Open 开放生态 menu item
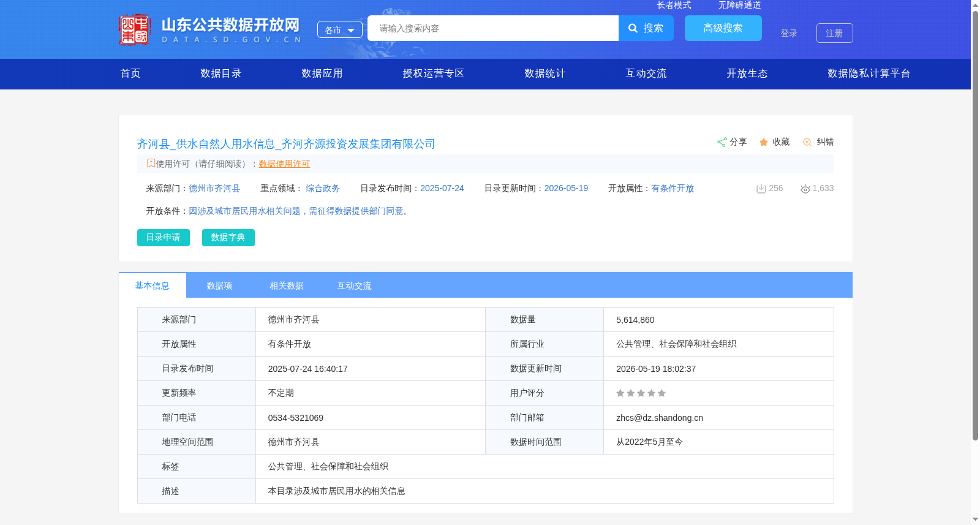 (x=747, y=74)
